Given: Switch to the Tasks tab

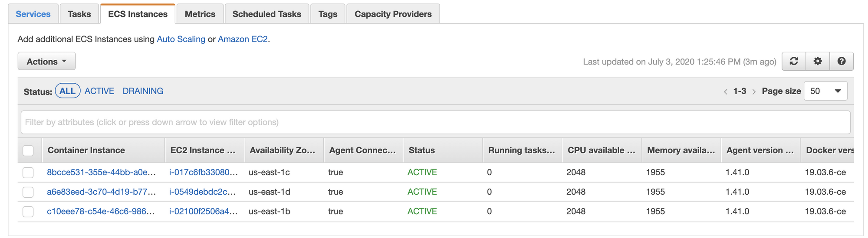Looking at the screenshot, I should tap(79, 14).
